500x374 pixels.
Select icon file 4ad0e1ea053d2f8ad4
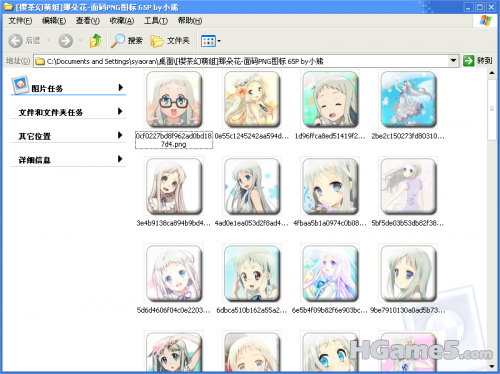252,186
